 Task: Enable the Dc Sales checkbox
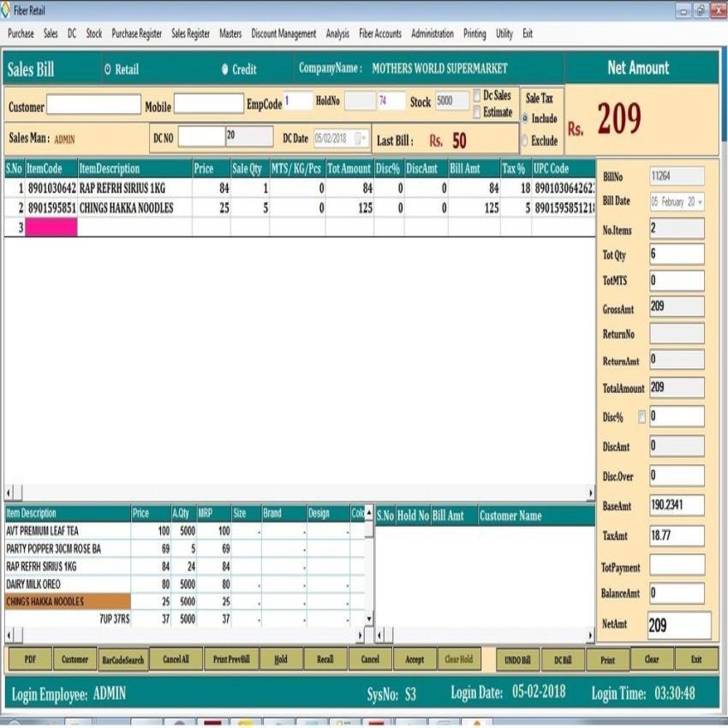pyautogui.click(x=477, y=96)
